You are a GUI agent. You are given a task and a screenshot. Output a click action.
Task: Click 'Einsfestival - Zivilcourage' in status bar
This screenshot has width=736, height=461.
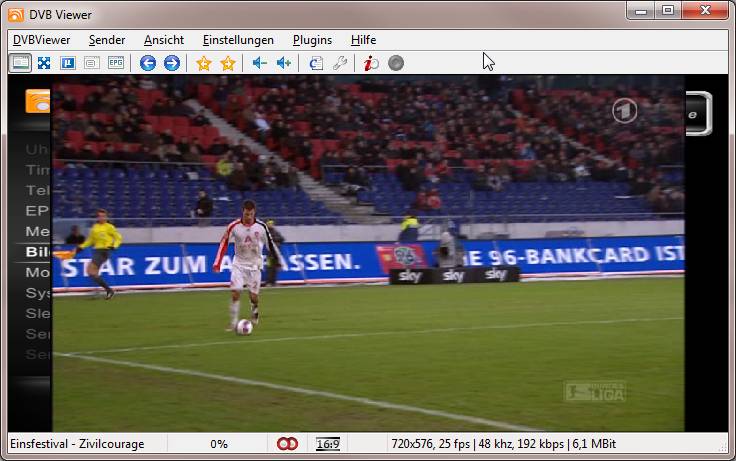pyautogui.click(x=77, y=444)
